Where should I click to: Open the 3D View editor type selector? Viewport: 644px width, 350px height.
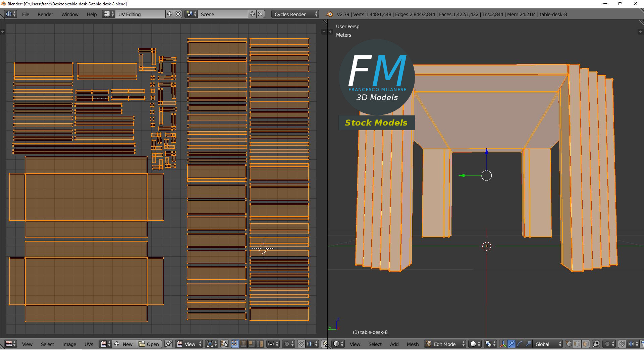point(338,344)
